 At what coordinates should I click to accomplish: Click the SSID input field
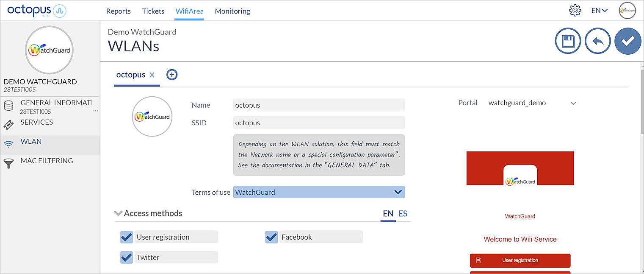point(319,123)
